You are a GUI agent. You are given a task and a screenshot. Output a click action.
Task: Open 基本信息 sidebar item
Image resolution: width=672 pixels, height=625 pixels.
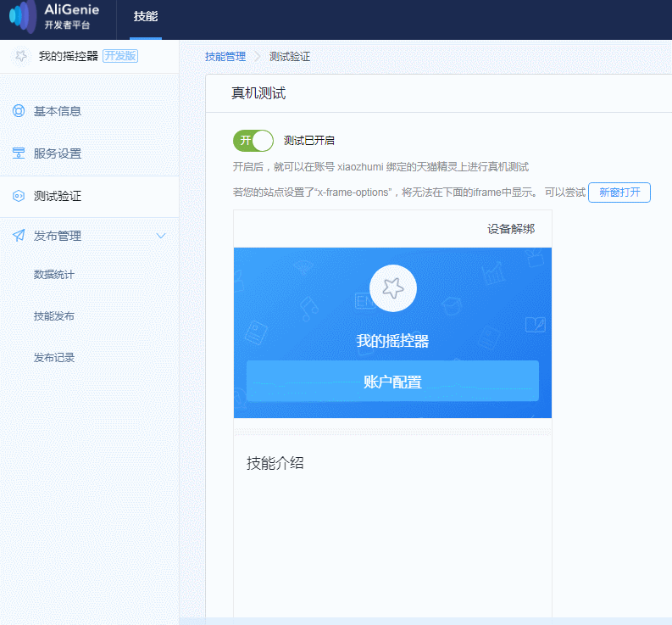(x=90, y=111)
